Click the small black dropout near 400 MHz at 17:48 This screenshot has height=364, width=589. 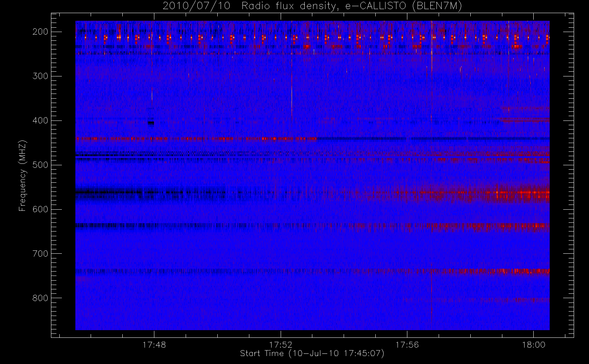(x=151, y=123)
